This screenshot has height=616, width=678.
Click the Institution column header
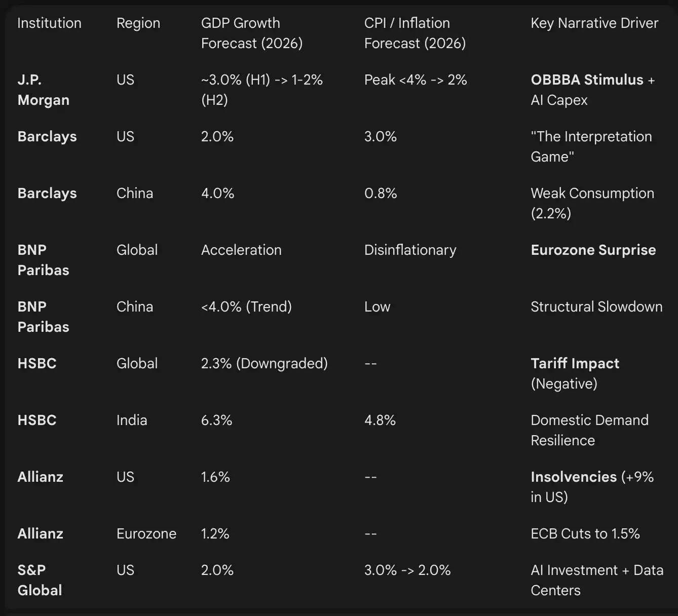point(49,23)
